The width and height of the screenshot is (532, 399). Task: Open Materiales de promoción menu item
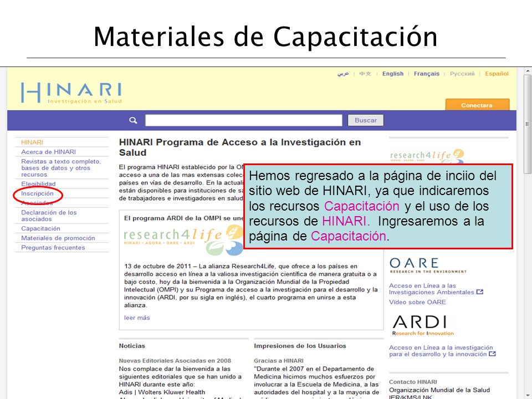[58, 238]
